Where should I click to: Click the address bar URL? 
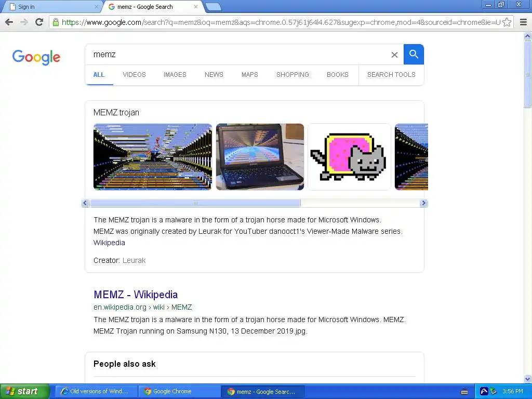pos(281,22)
